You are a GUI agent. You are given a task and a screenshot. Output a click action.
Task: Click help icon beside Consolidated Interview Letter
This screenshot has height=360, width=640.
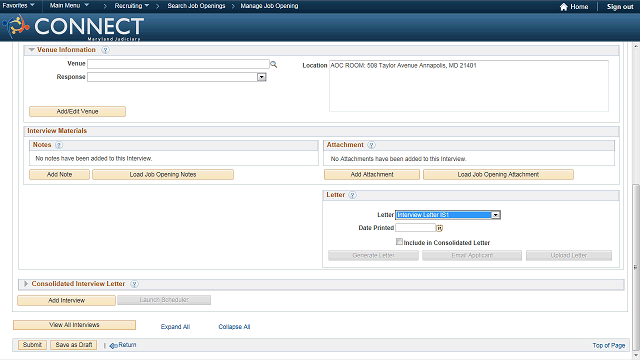[x=134, y=284]
